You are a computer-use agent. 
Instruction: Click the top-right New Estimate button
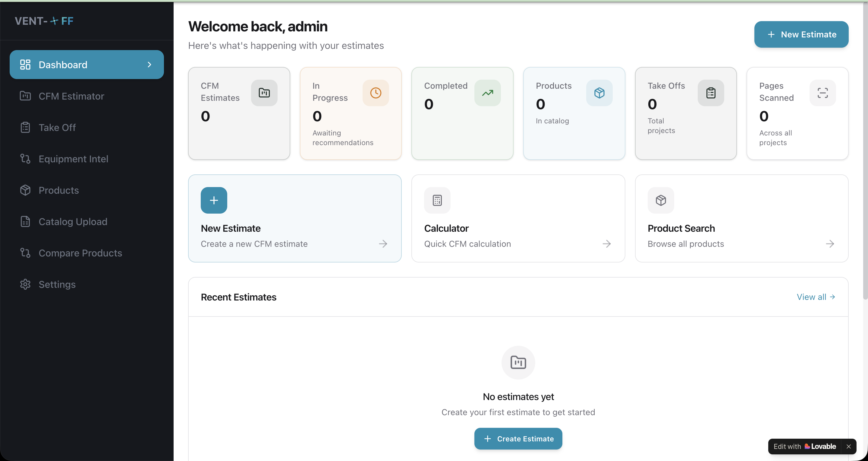coord(801,34)
